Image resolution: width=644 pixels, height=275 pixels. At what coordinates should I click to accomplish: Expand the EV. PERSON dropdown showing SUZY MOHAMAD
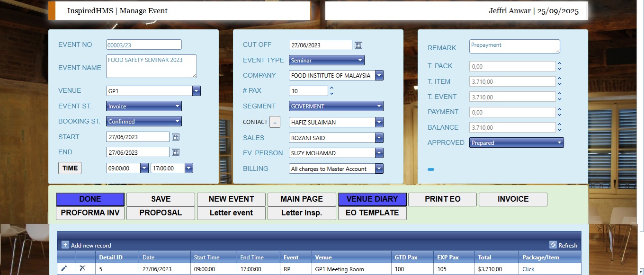(x=379, y=153)
